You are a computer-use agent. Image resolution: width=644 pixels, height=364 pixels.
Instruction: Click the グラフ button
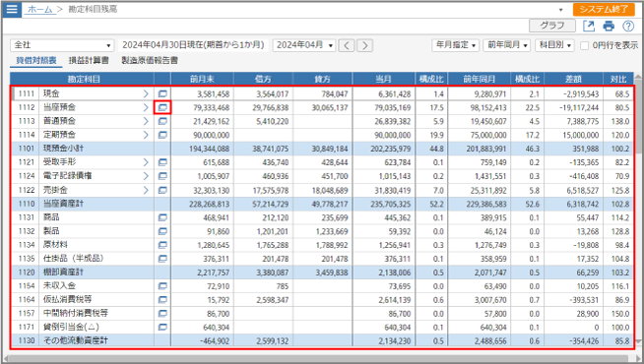[552, 26]
